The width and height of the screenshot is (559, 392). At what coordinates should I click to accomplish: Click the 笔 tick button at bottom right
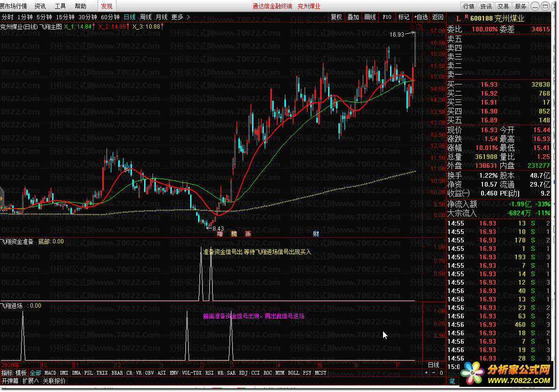(x=452, y=381)
